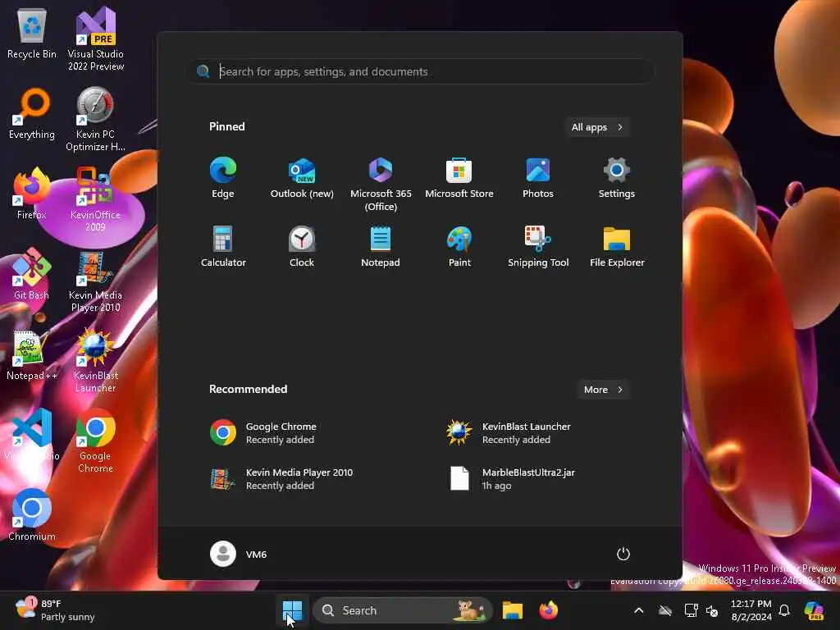Launch Paint app
The height and width of the screenshot is (630, 840).
pyautogui.click(x=459, y=247)
